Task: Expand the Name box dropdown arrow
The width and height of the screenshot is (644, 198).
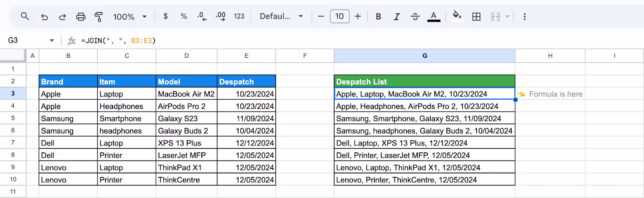Action: coord(52,40)
